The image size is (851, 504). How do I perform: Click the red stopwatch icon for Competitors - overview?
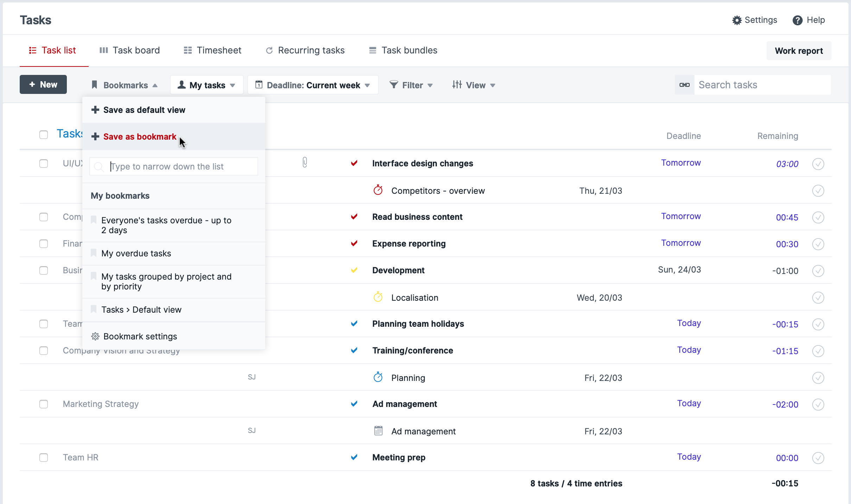click(x=378, y=190)
